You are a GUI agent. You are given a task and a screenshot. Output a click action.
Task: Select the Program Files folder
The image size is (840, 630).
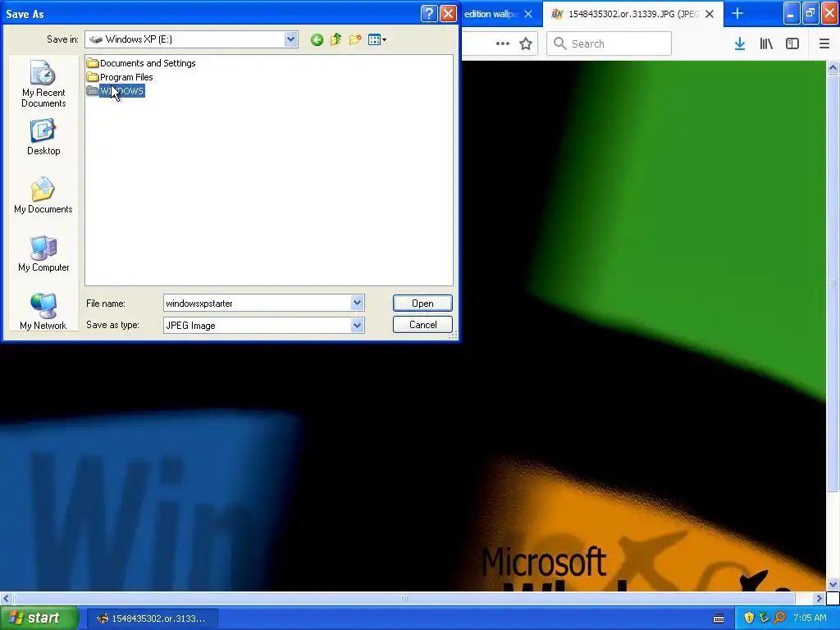120,77
